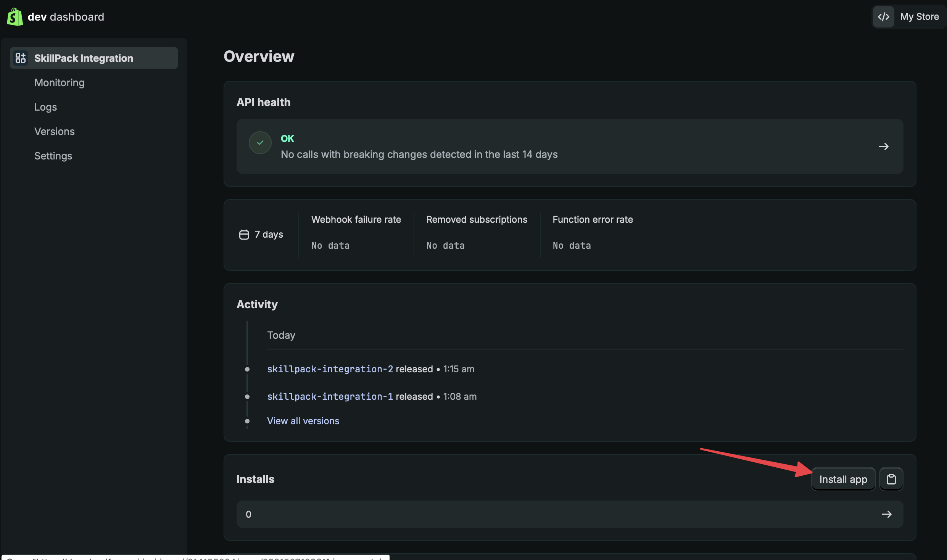947x560 pixels.
Task: Click the Install app button
Action: coord(843,479)
